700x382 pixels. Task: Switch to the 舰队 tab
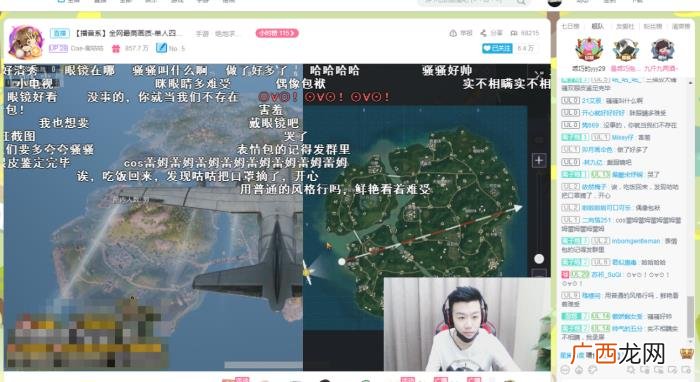pos(597,26)
